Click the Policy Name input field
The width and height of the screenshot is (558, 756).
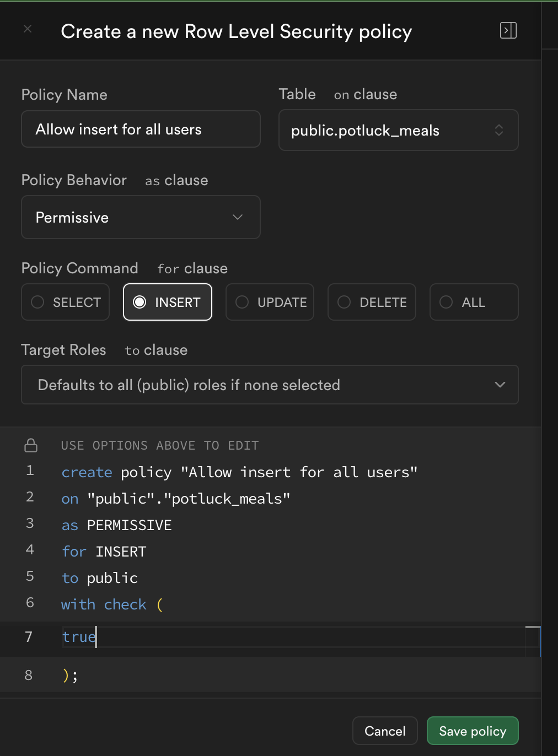point(141,129)
